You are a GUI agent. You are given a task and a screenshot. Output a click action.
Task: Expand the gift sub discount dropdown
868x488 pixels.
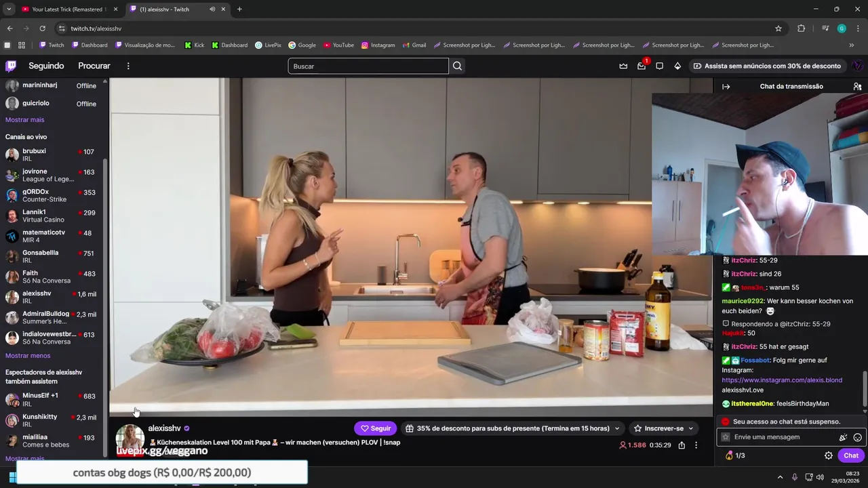tap(616, 428)
